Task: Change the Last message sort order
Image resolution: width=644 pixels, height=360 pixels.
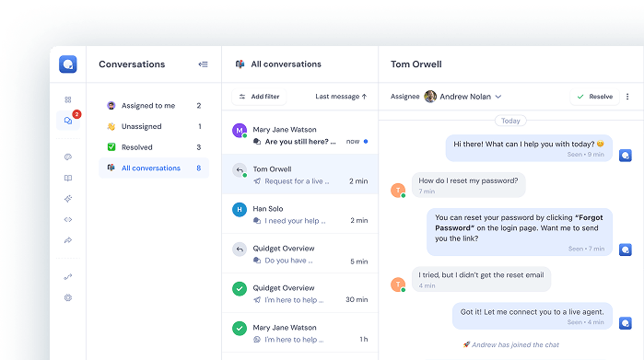Action: click(341, 97)
